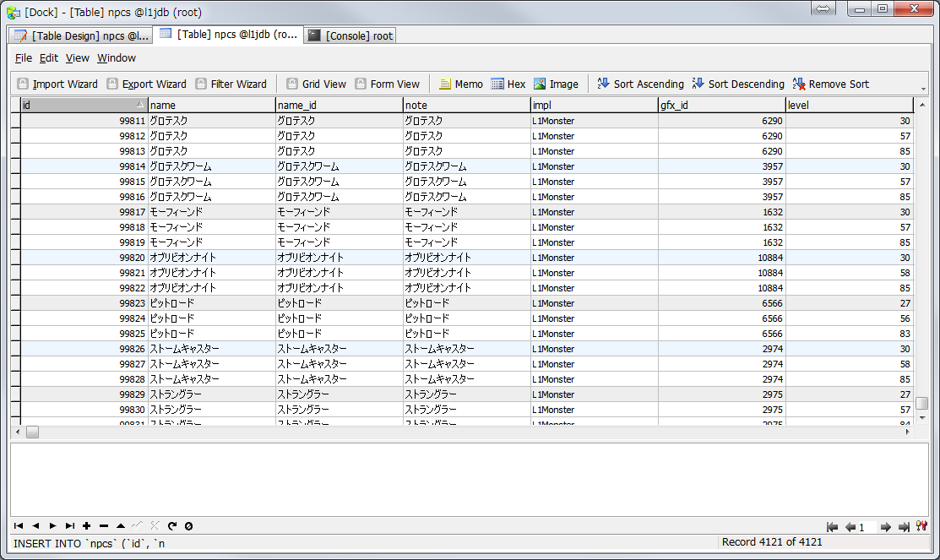This screenshot has width=940, height=560.
Task: Go to next record button
Action: [x=52, y=526]
